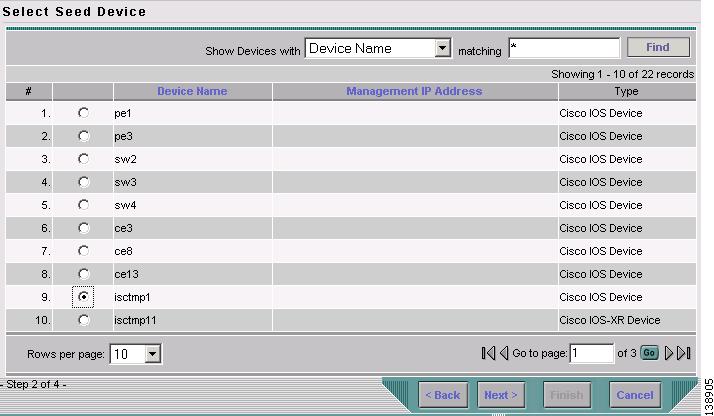This screenshot has width=714, height=416.
Task: Focus the matching search text field
Action: pos(564,48)
